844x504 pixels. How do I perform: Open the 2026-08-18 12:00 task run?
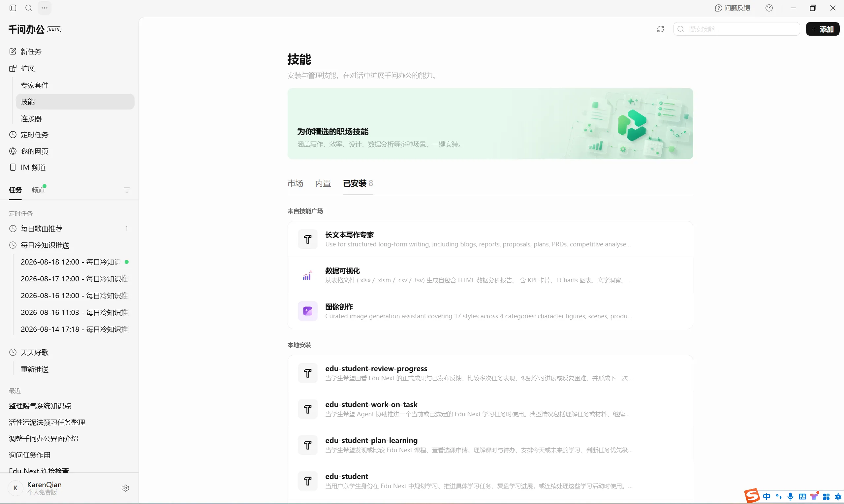[x=75, y=262]
